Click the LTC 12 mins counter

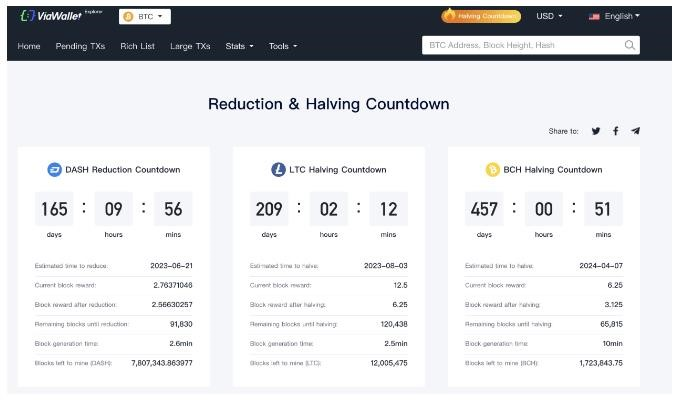tap(388, 209)
